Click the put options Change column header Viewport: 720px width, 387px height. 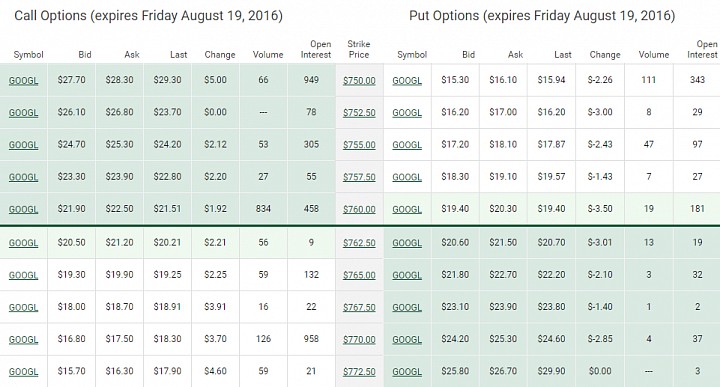tap(605, 55)
